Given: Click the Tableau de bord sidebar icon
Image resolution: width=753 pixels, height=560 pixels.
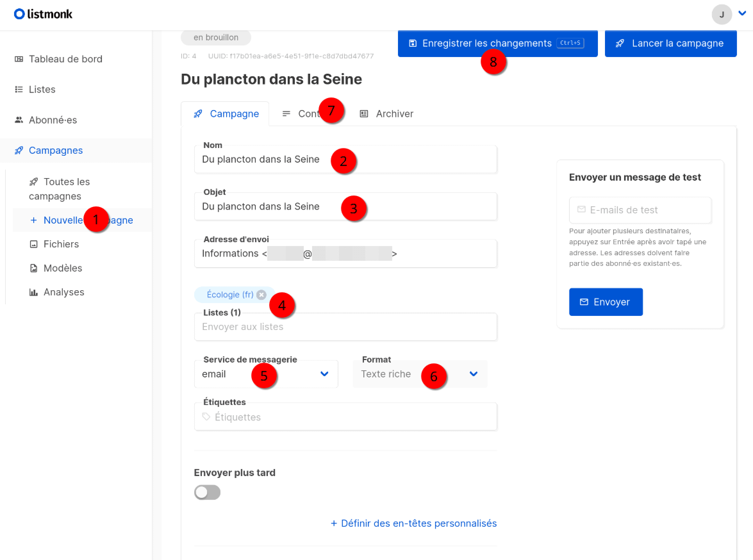Looking at the screenshot, I should click(19, 59).
